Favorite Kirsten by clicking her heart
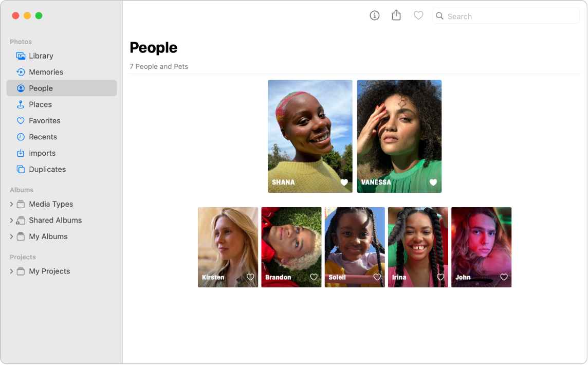The height and width of the screenshot is (365, 588). 250,277
